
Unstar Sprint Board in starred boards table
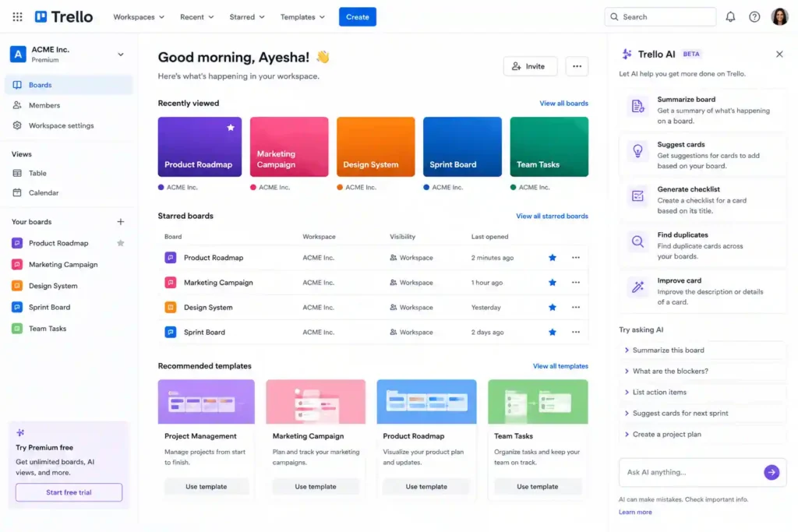(553, 332)
